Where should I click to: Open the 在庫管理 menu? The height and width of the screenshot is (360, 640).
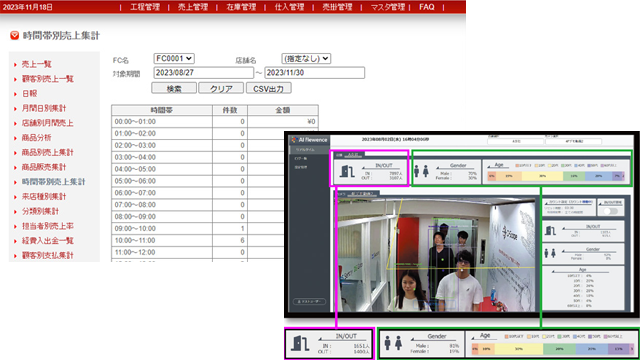click(241, 7)
